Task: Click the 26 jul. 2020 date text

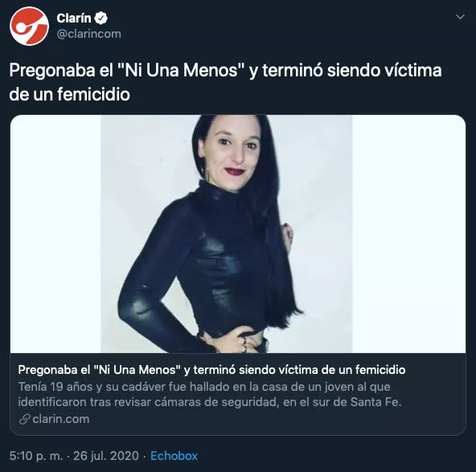Action: click(x=106, y=456)
